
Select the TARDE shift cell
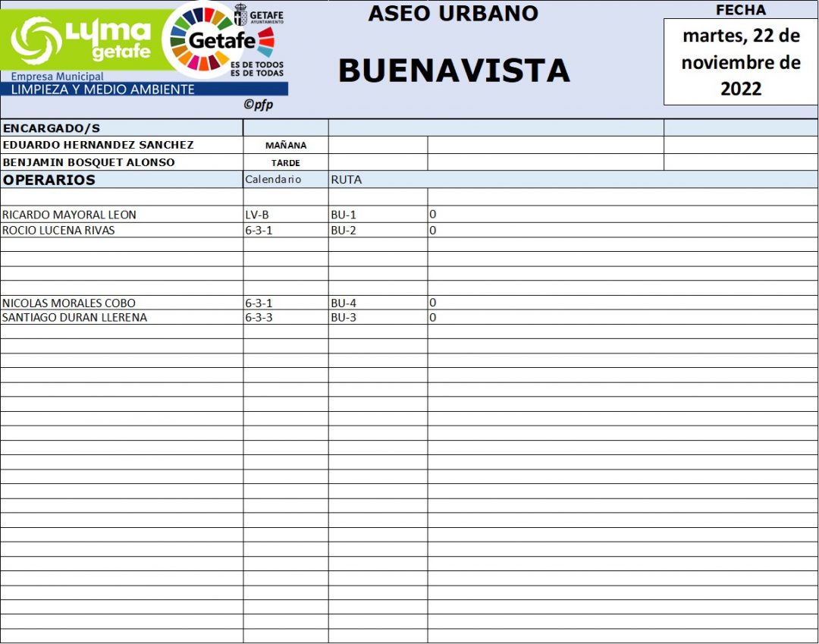(286, 162)
